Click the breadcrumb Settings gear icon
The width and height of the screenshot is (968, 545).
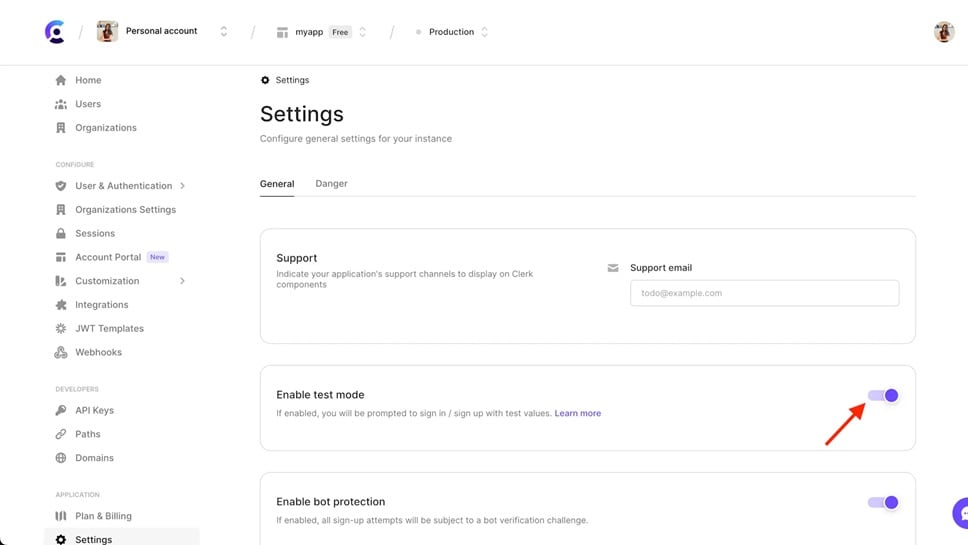(265, 80)
